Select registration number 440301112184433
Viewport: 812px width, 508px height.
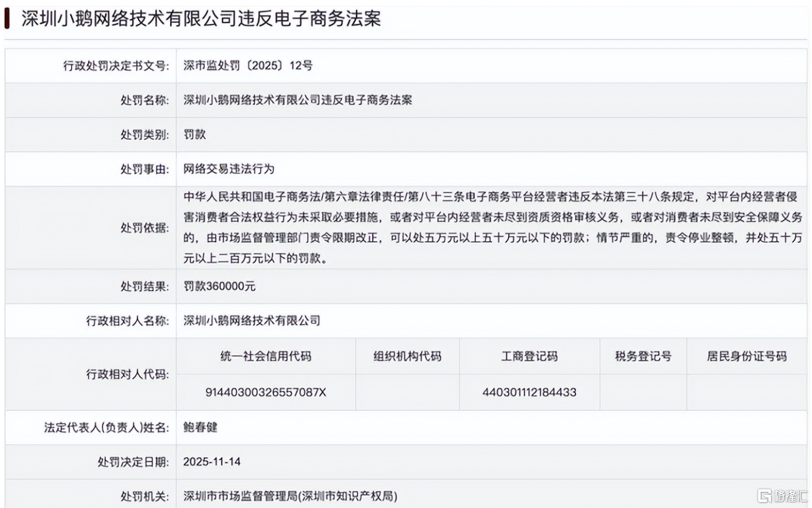pyautogui.click(x=529, y=393)
